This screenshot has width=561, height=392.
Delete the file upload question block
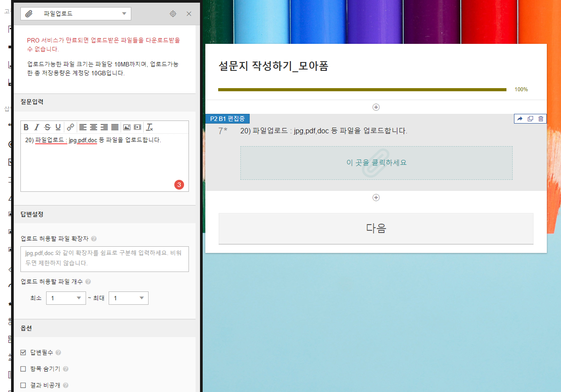tap(541, 119)
